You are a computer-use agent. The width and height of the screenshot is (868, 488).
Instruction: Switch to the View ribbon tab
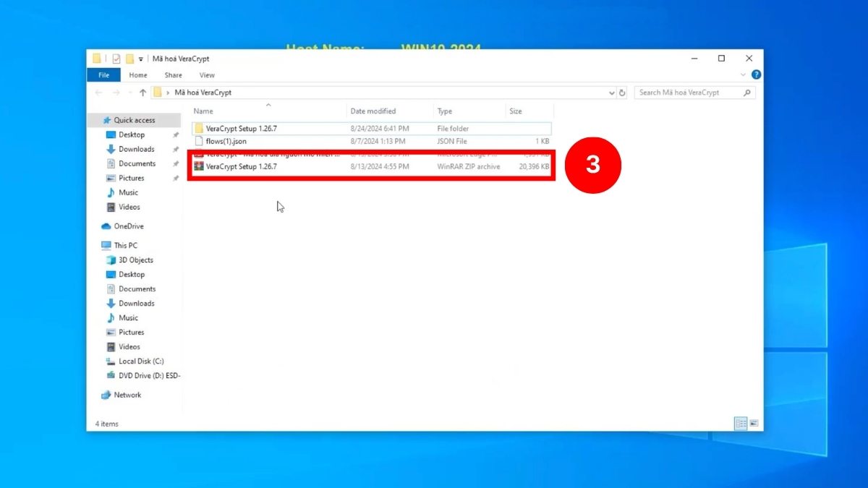pyautogui.click(x=207, y=74)
